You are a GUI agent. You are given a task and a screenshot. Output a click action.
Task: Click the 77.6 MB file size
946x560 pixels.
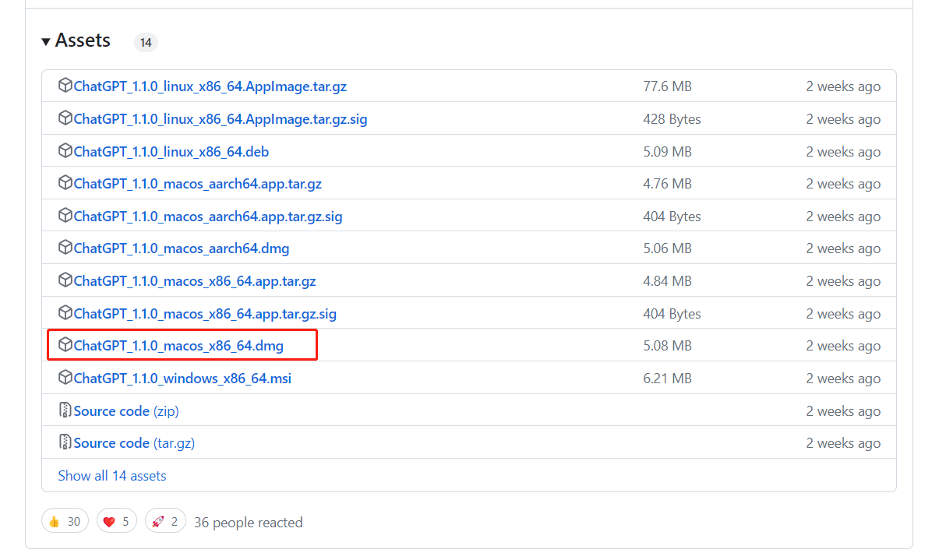pos(667,86)
